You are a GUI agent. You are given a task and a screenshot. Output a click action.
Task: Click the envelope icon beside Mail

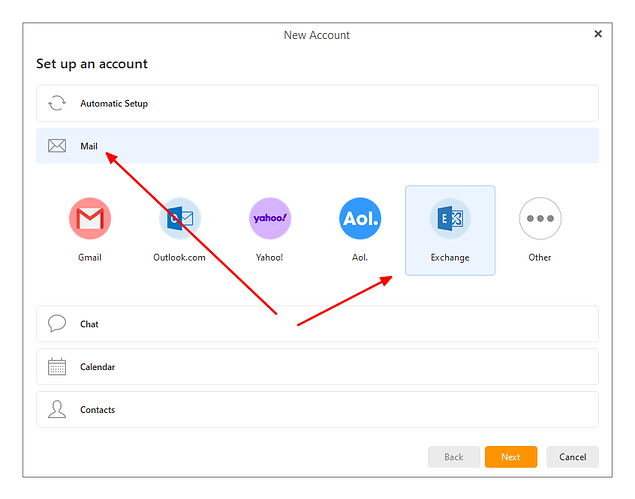(57, 146)
